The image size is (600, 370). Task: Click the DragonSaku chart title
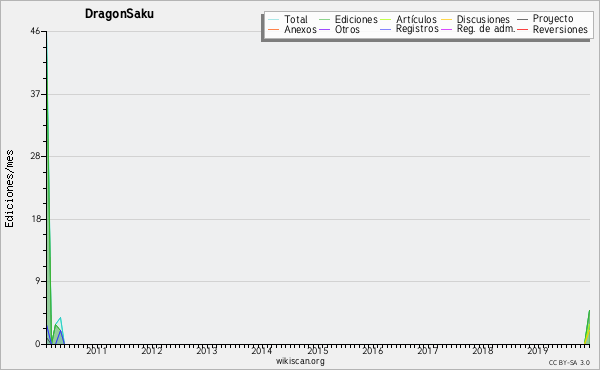(119, 14)
